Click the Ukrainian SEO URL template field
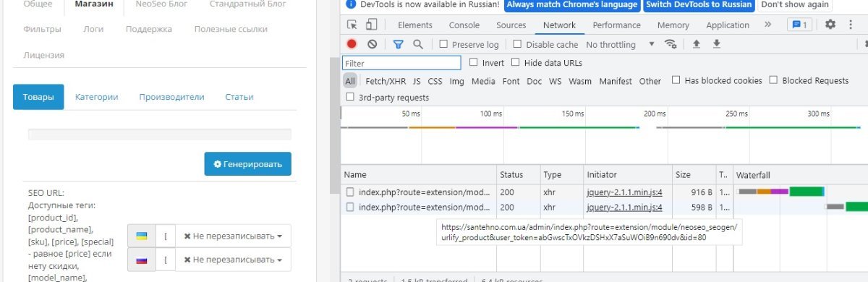Viewport: 868px width, 282px height. (x=166, y=236)
